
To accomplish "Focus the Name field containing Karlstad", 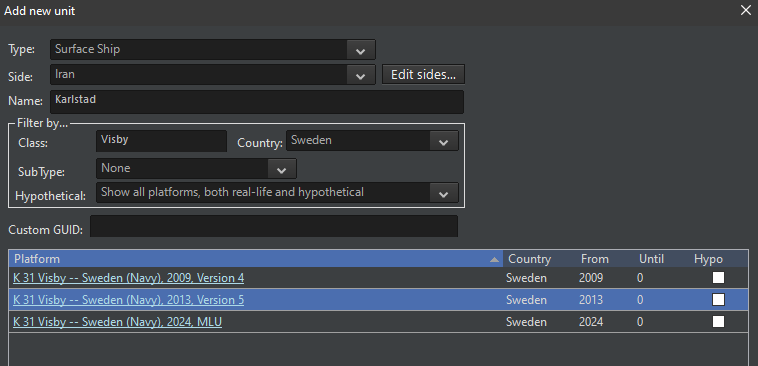I will pos(257,102).
